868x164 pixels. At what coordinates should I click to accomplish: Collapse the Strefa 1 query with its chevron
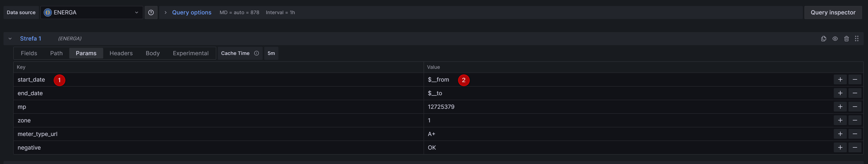tap(10, 38)
